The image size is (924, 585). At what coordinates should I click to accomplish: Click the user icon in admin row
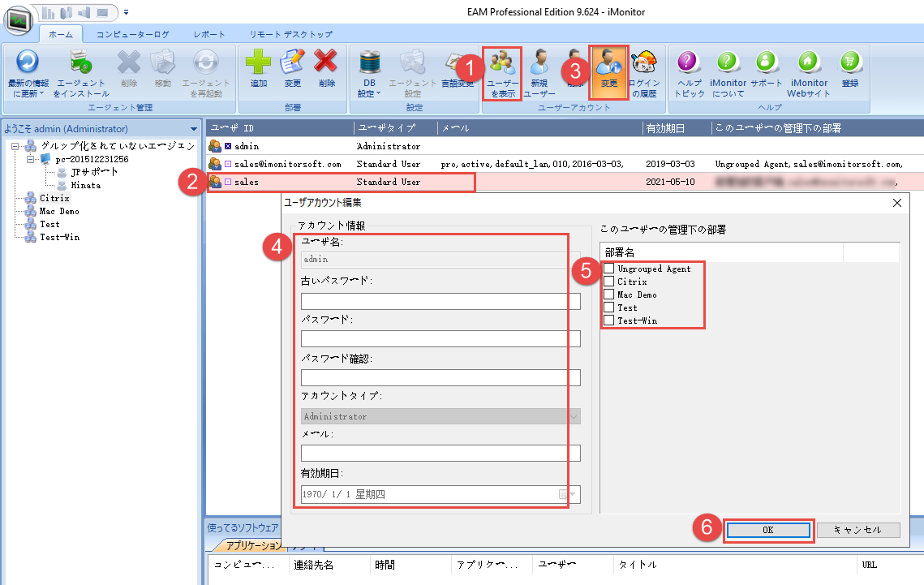[x=215, y=146]
